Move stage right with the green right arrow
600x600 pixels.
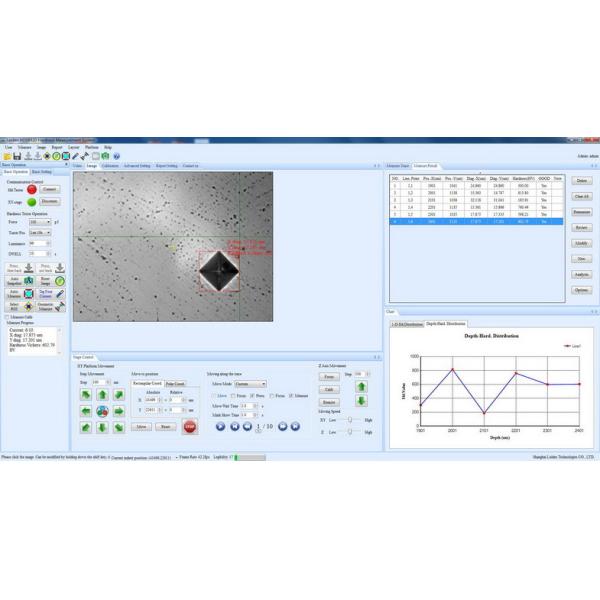click(119, 411)
